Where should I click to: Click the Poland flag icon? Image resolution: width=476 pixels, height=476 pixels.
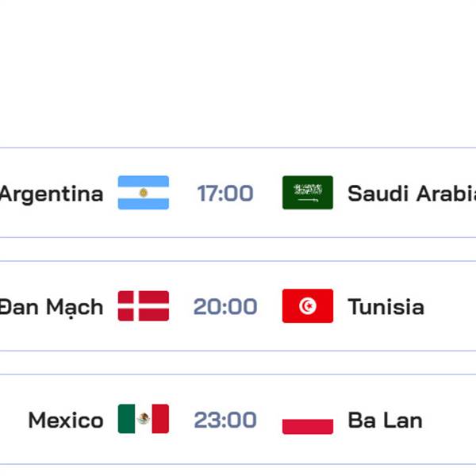(x=308, y=419)
